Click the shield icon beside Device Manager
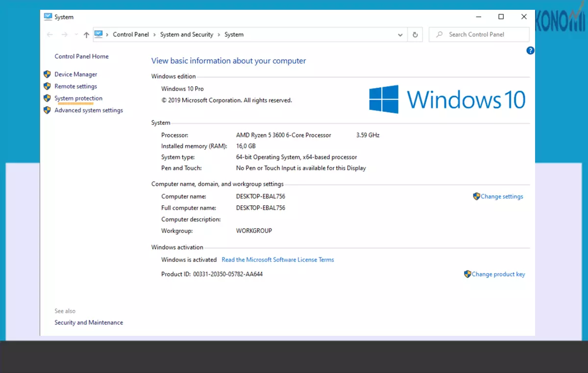The width and height of the screenshot is (588, 373). (47, 74)
